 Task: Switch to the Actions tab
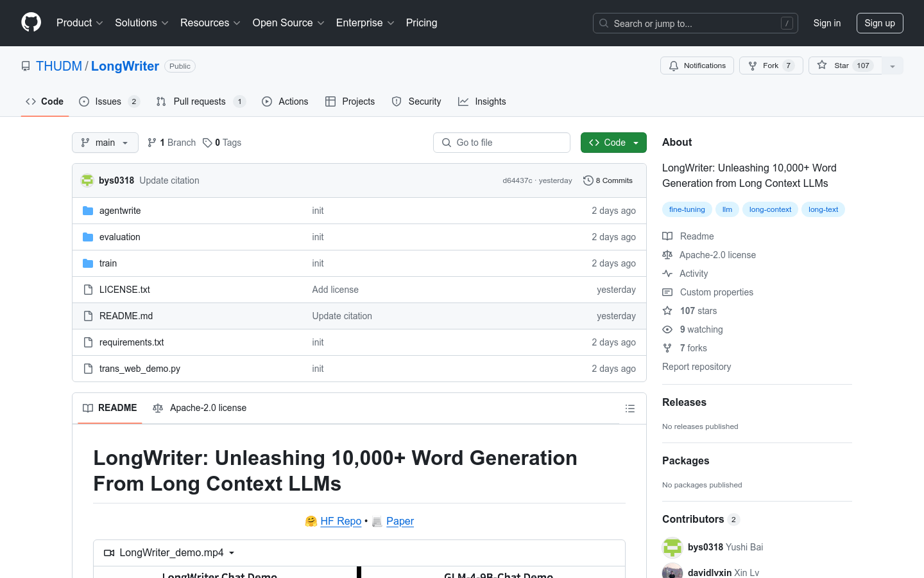[285, 101]
